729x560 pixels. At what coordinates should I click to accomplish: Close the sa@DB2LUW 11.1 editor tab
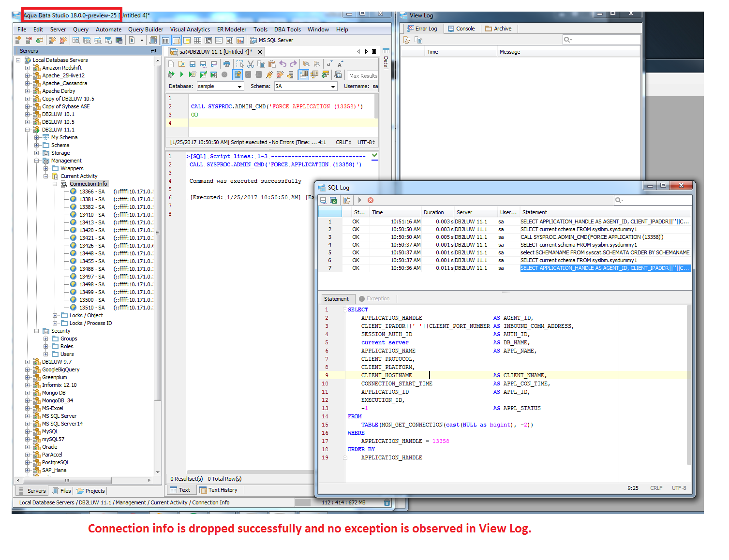click(x=260, y=52)
